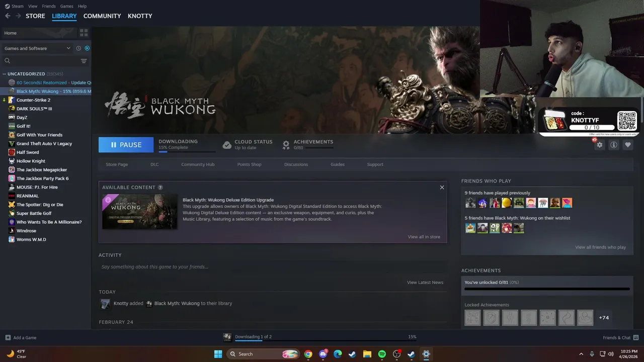644x362 pixels.
Task: Open game settings gear icon
Action: (x=599, y=145)
